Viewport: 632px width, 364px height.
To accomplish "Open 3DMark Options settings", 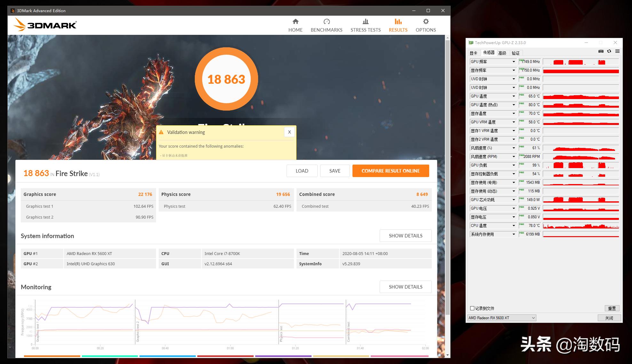I will click(425, 25).
